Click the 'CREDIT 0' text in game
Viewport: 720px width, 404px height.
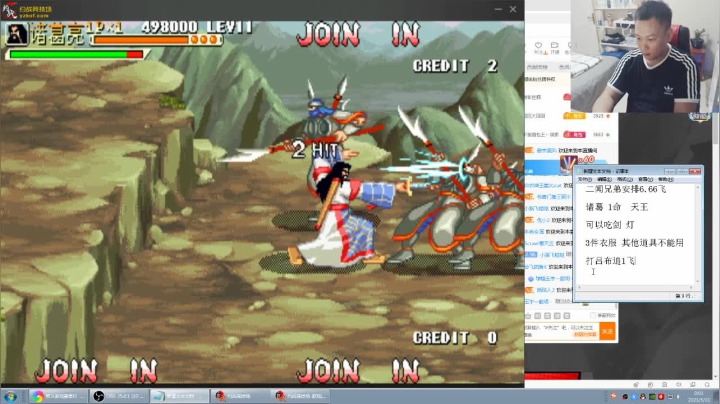point(455,338)
